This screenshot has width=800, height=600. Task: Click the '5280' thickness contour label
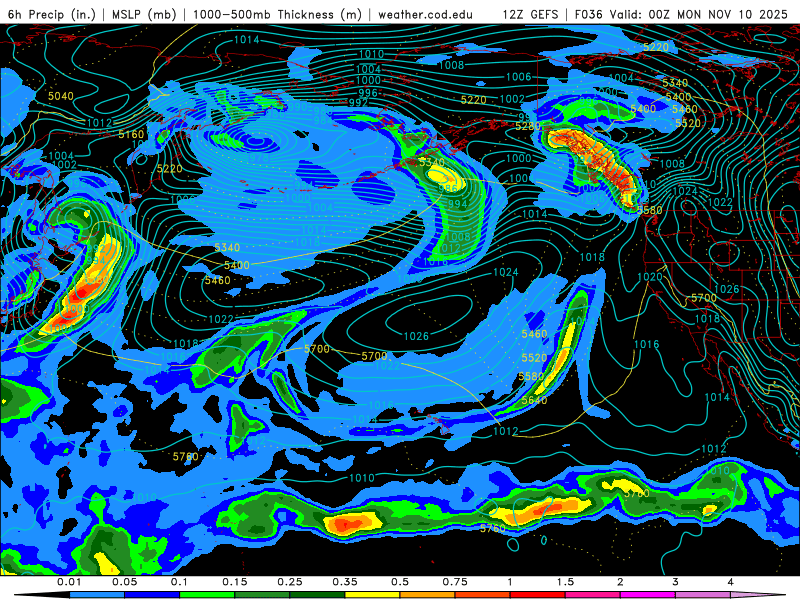click(528, 126)
